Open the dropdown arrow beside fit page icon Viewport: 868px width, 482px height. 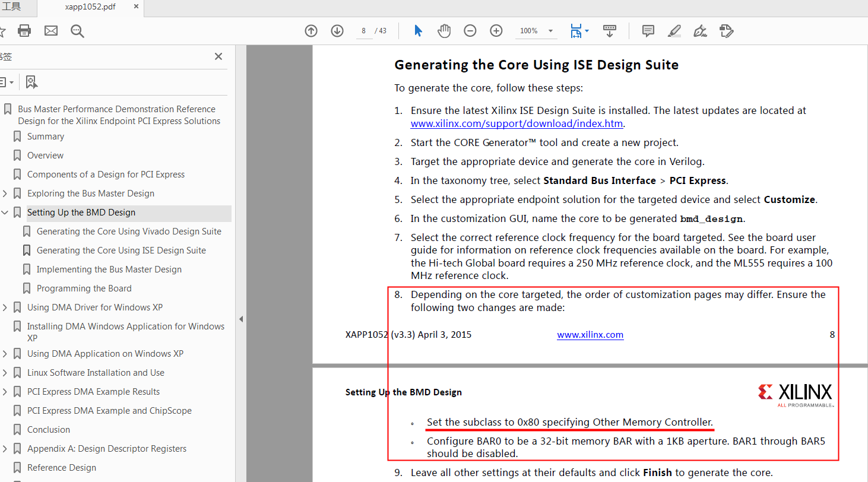(587, 31)
